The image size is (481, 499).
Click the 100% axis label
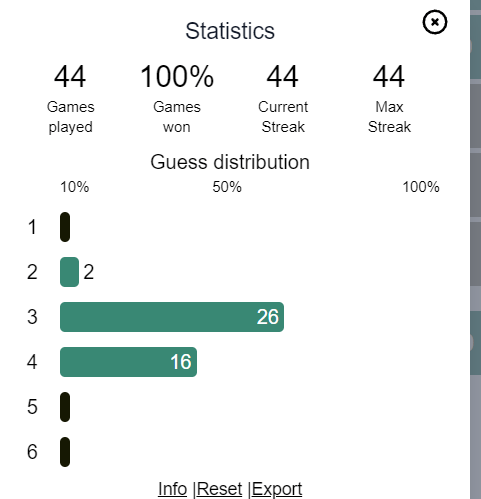point(421,187)
